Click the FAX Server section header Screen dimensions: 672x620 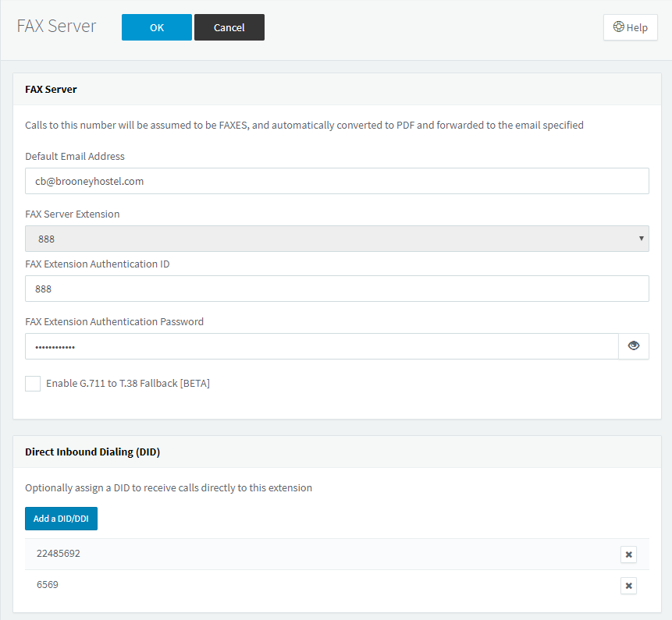point(51,89)
